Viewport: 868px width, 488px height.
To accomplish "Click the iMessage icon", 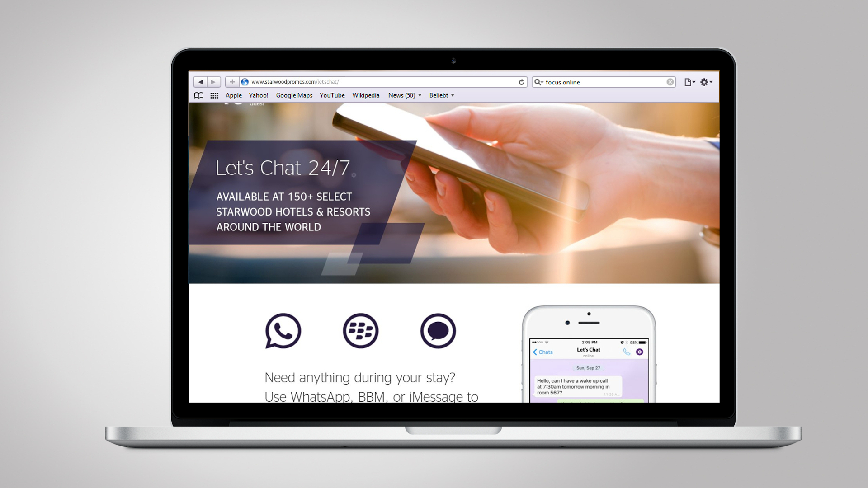I will tap(438, 331).
